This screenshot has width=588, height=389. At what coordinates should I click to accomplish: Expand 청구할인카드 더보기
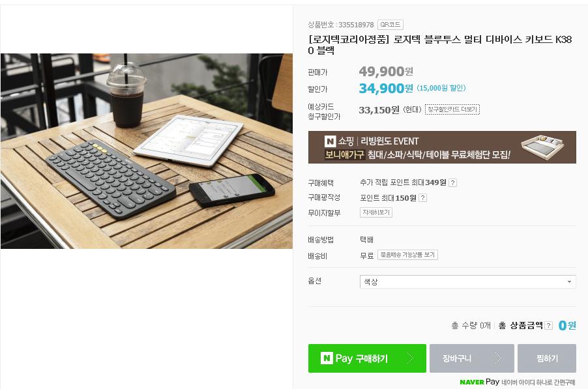[x=452, y=109]
